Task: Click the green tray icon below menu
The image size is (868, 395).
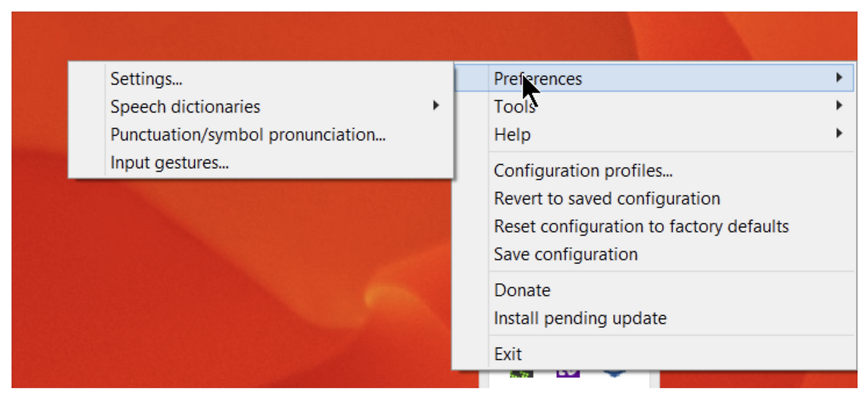Action: tap(521, 373)
